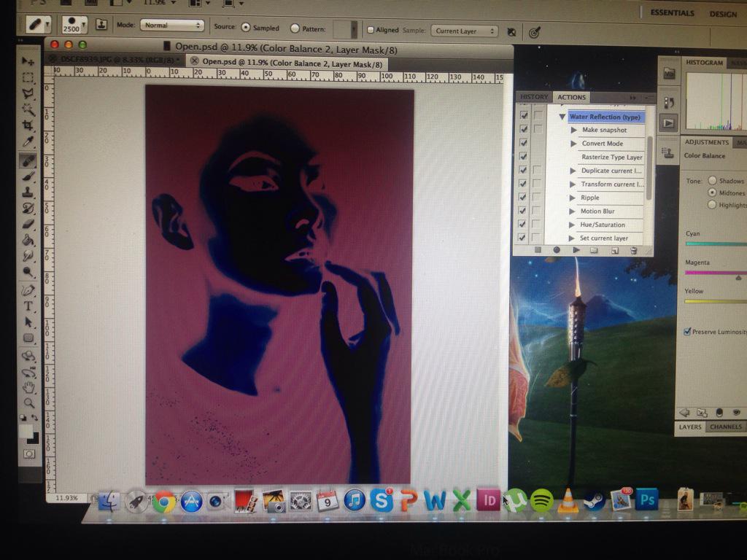747x560 pixels.
Task: Select the Path Selection tool
Action: click(x=28, y=322)
